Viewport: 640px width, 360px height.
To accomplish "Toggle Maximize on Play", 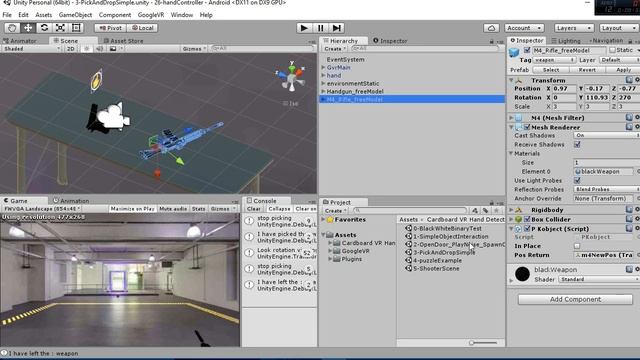I will (133, 209).
